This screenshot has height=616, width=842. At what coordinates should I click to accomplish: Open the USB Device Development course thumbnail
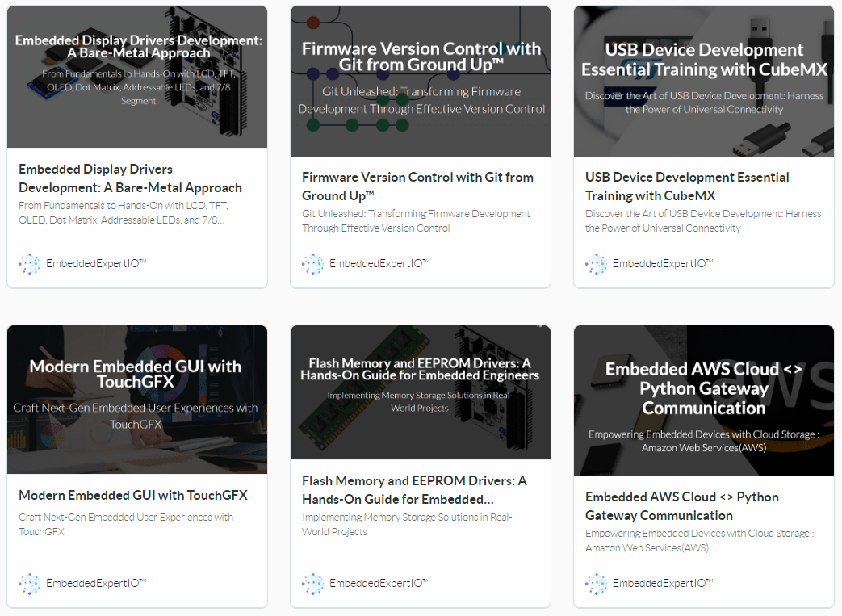pyautogui.click(x=704, y=81)
